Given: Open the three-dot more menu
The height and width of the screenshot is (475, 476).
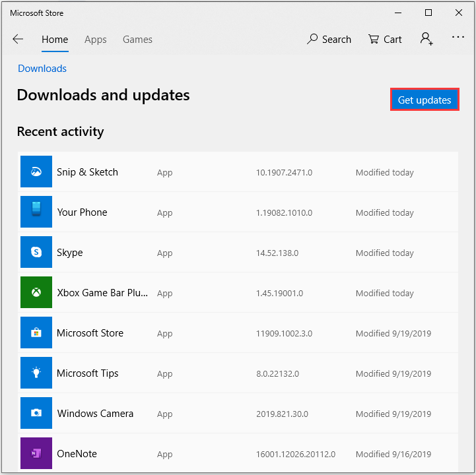Looking at the screenshot, I should pos(458,38).
